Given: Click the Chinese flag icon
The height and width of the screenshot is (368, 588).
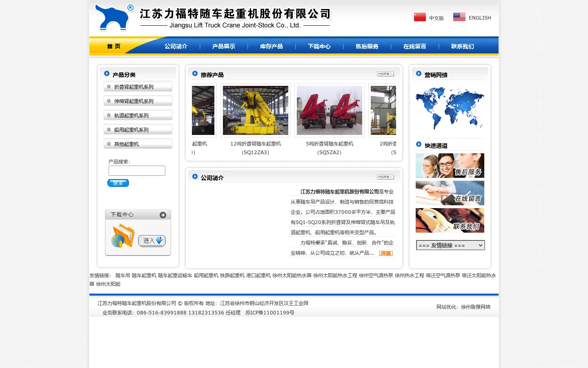Looking at the screenshot, I should click(420, 17).
